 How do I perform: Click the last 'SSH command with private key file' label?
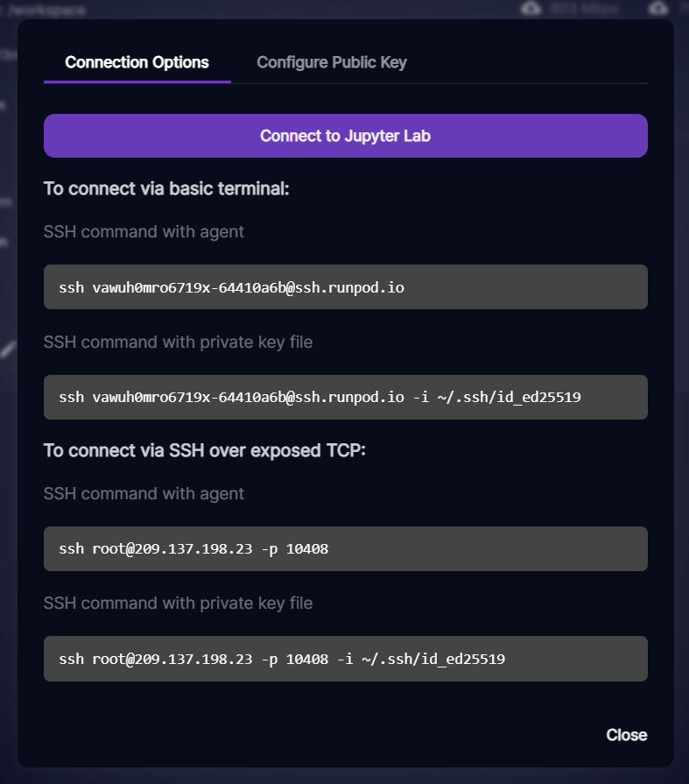point(178,604)
